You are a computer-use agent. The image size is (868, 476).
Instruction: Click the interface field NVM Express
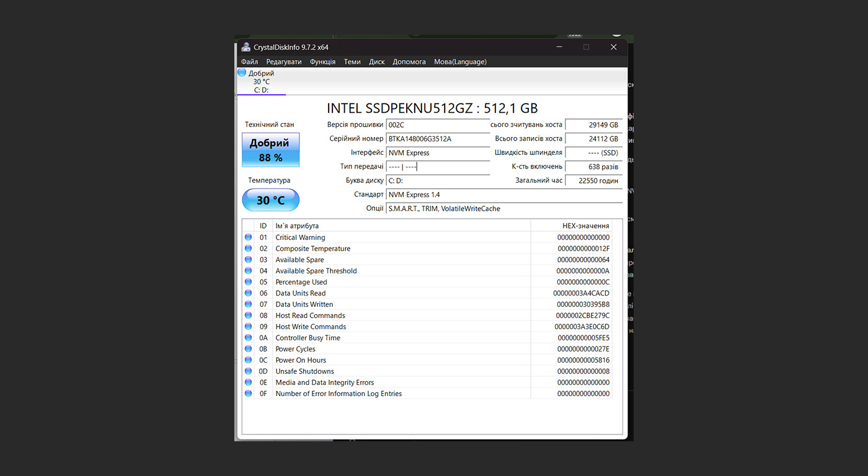click(x=438, y=152)
